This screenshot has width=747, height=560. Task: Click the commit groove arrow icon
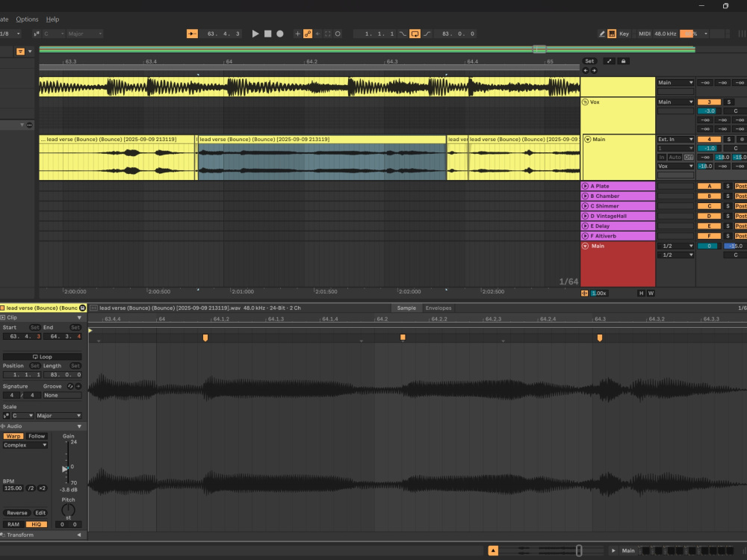click(78, 386)
